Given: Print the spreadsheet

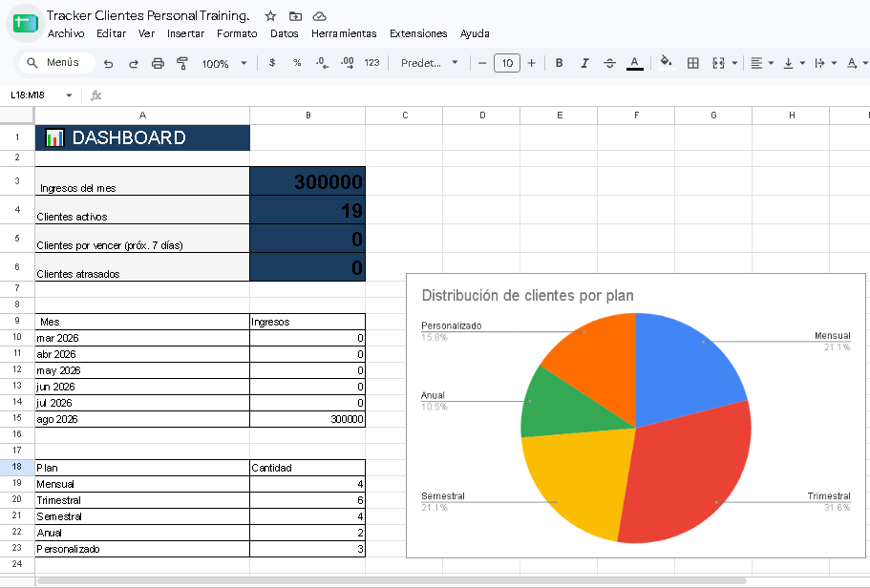Looking at the screenshot, I should [158, 63].
